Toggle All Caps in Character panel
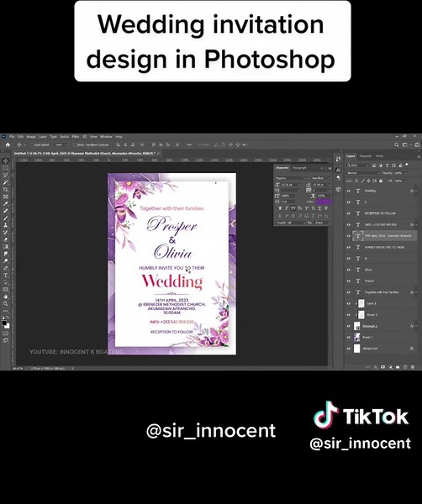Screen dimensions: 422x504 pyautogui.click(x=293, y=208)
